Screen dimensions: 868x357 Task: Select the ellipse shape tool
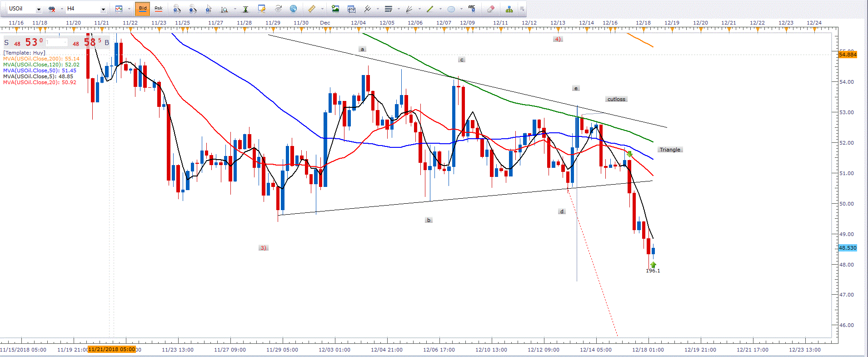(451, 9)
